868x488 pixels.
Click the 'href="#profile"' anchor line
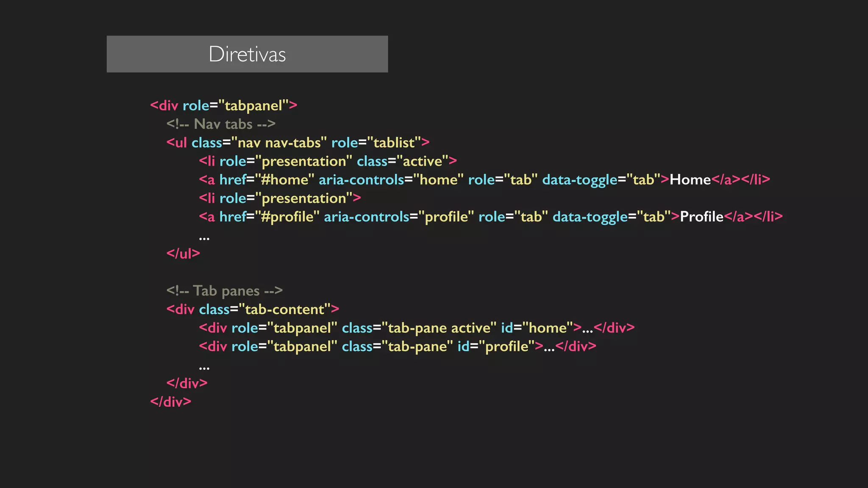click(491, 217)
